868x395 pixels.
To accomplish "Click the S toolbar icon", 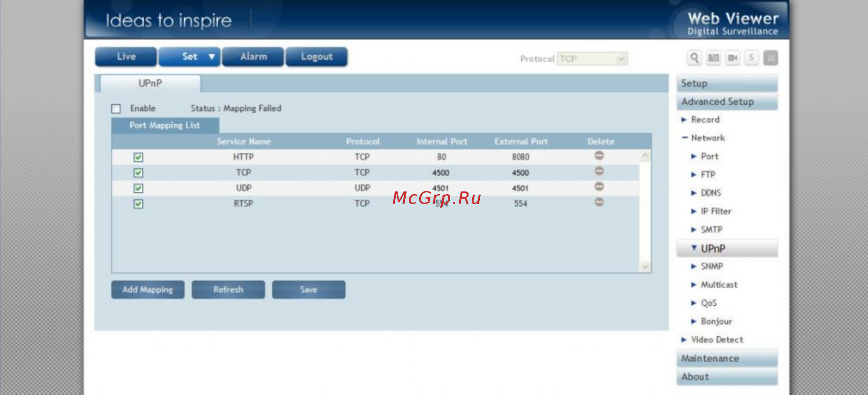I will pos(751,58).
